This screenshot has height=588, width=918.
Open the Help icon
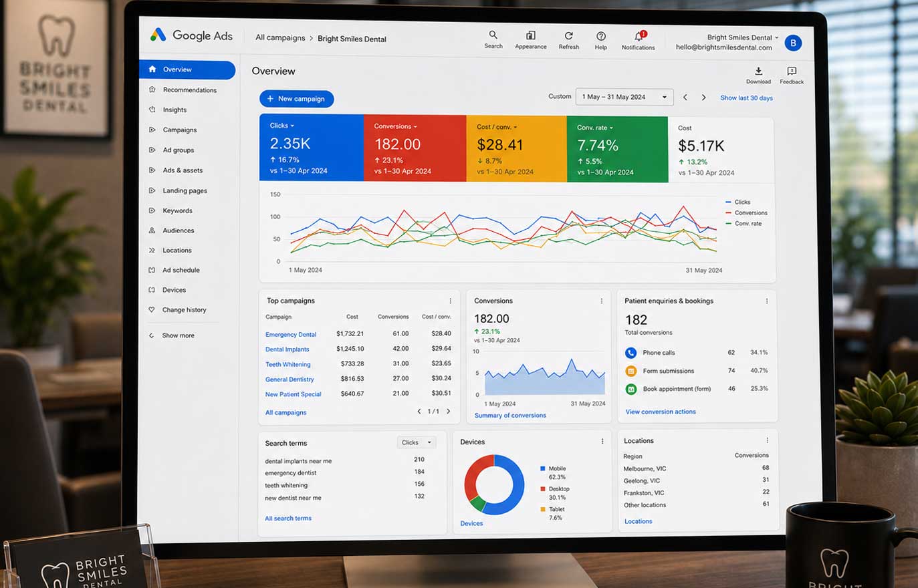pos(601,36)
